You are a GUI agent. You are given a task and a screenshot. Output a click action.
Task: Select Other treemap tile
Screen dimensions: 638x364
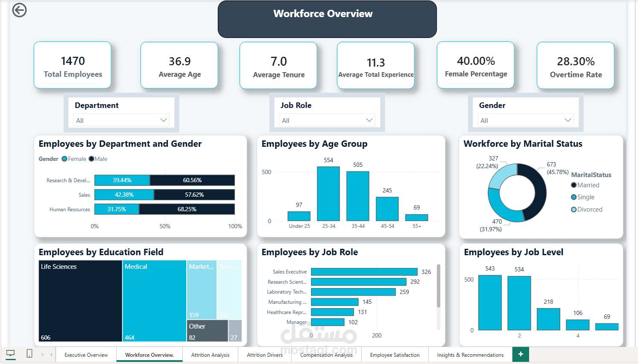click(x=208, y=331)
